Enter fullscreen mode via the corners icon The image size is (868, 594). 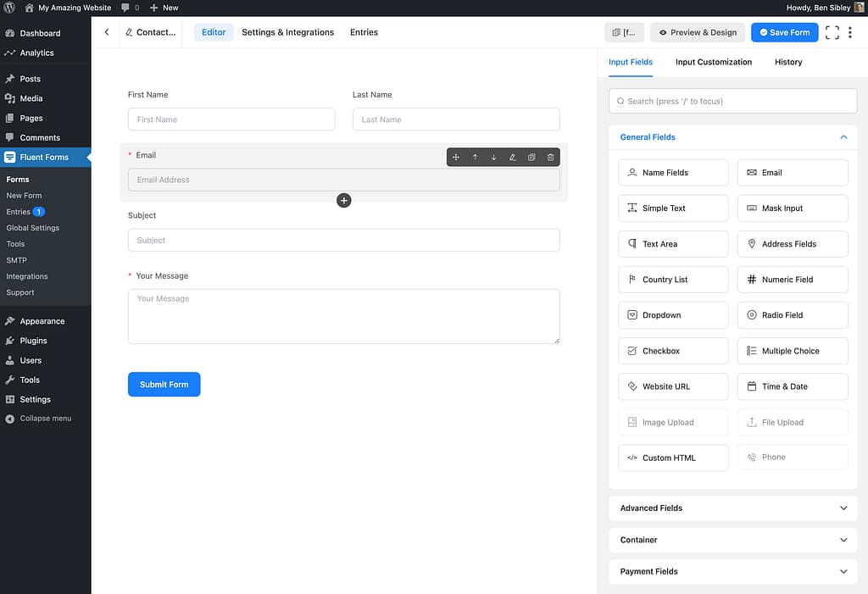click(832, 32)
